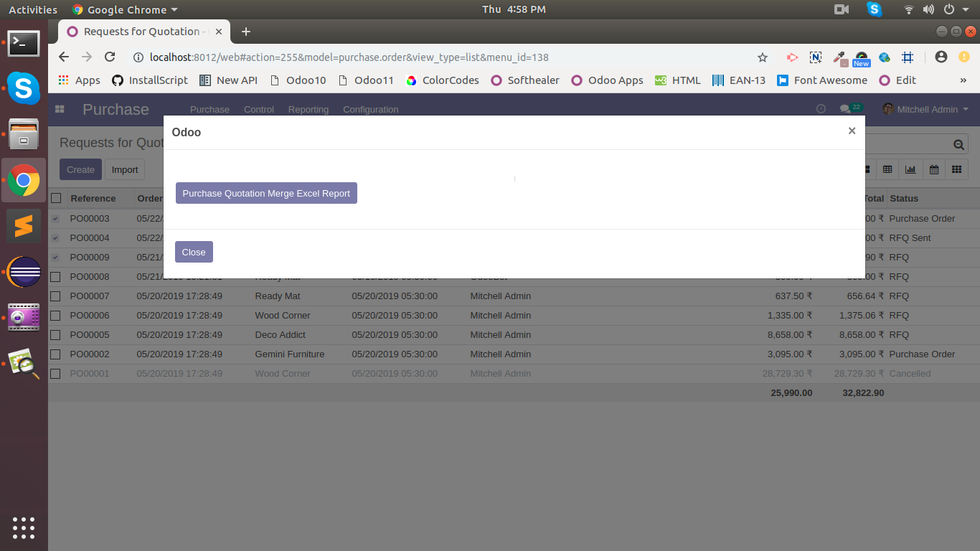Open the Files manager in the dock
The width and height of the screenshot is (980, 551).
tap(24, 134)
